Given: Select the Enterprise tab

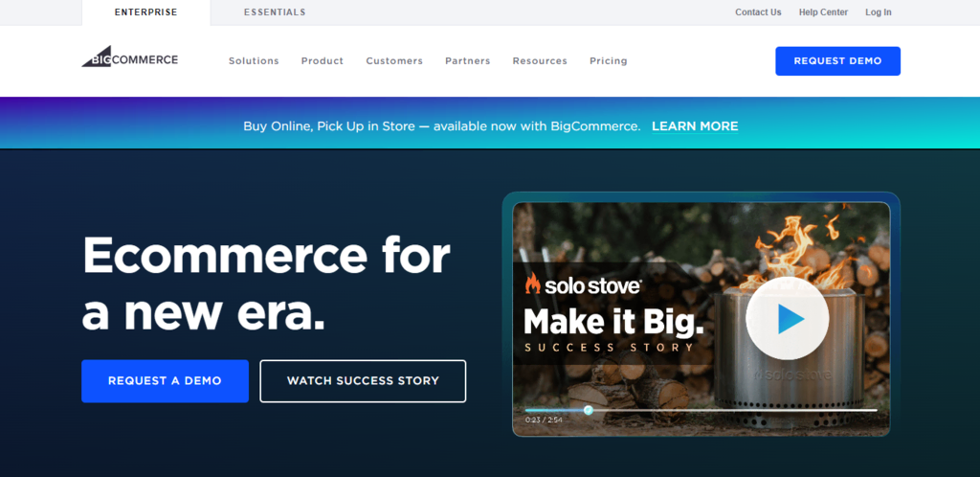Looking at the screenshot, I should tap(146, 12).
